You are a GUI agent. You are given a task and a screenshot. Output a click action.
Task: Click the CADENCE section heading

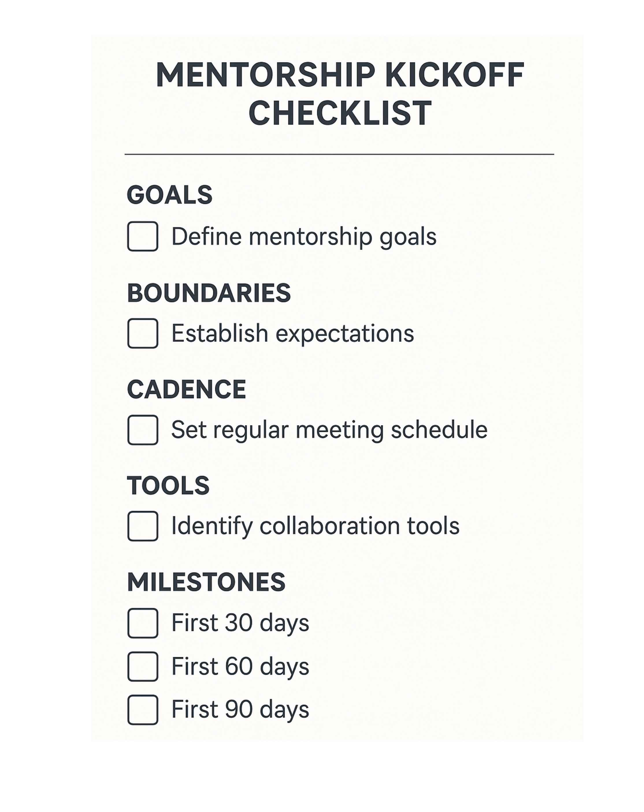click(x=186, y=389)
